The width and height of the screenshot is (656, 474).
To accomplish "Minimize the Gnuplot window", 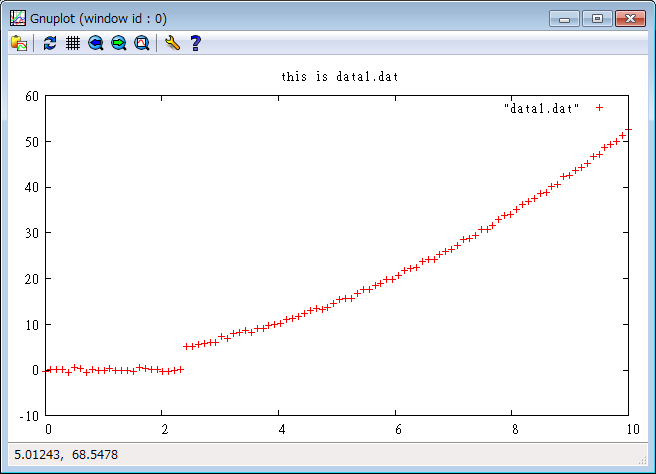I will [567, 18].
